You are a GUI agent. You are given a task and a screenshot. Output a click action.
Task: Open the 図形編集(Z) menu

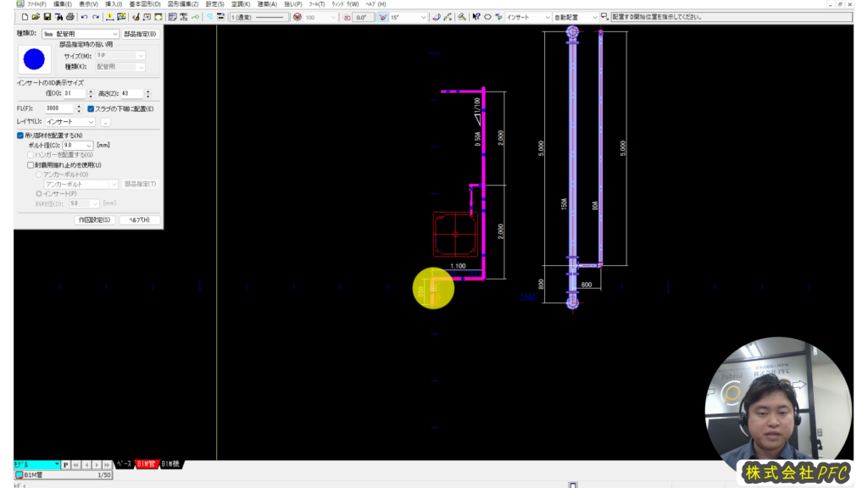click(x=182, y=4)
